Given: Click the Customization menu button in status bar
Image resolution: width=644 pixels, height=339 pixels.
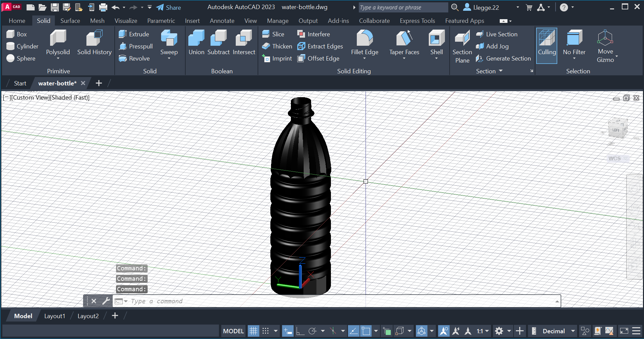Looking at the screenshot, I should pyautogui.click(x=636, y=331).
